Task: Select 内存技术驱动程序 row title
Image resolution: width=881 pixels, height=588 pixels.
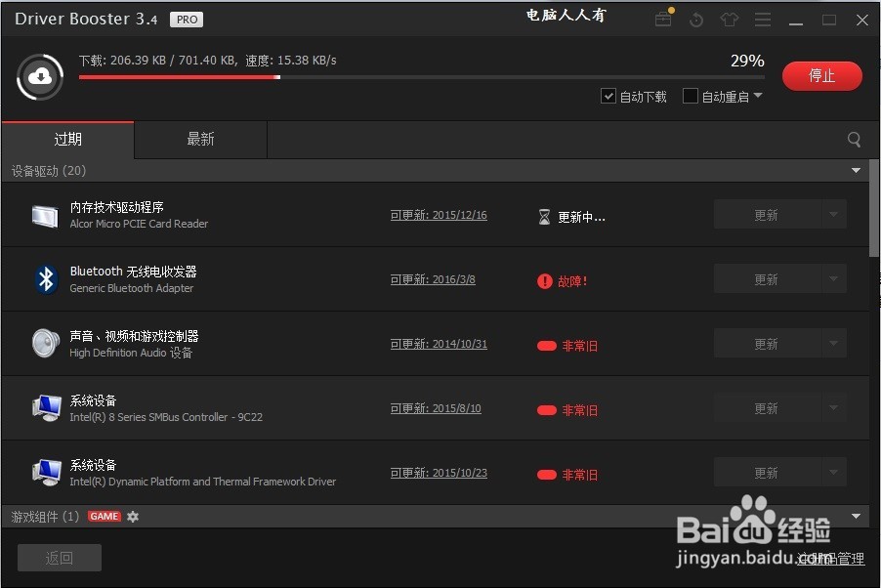Action: [x=117, y=207]
